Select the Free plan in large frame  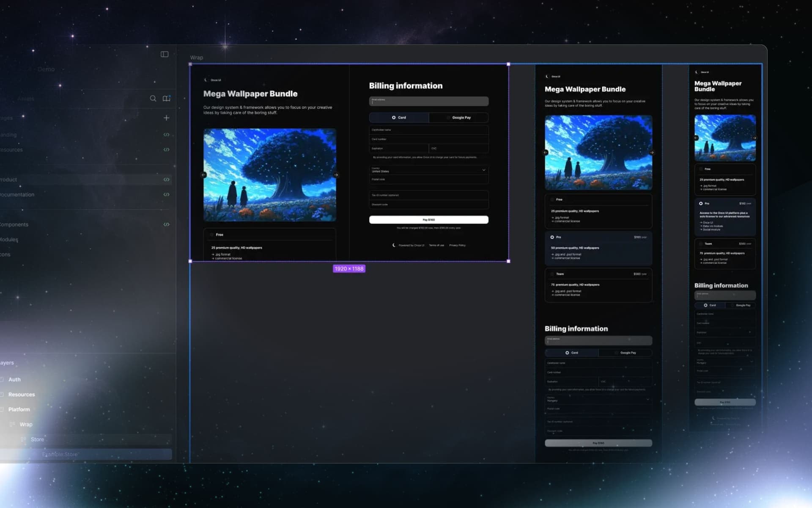tap(270, 245)
